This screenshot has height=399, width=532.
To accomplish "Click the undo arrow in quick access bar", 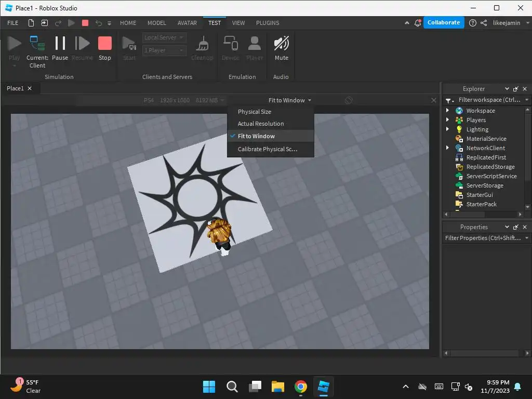I will pos(98,23).
